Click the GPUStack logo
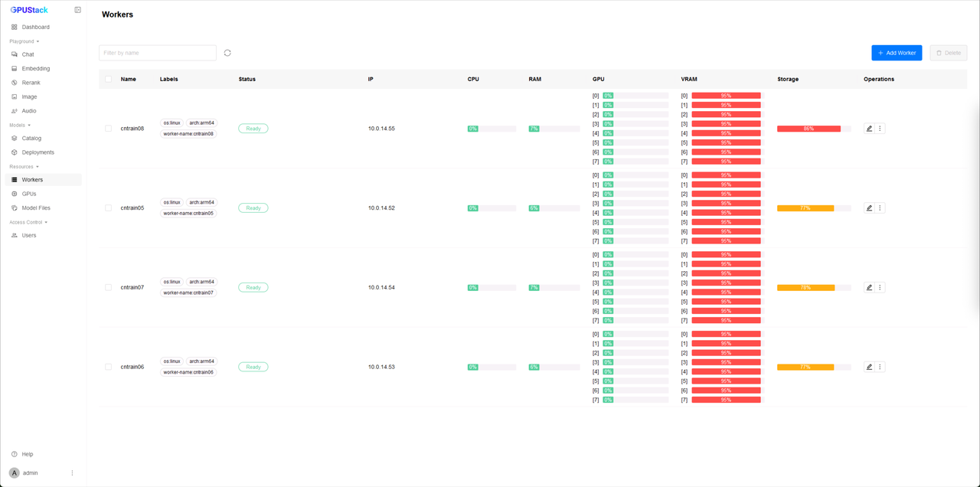980x487 pixels. click(29, 10)
